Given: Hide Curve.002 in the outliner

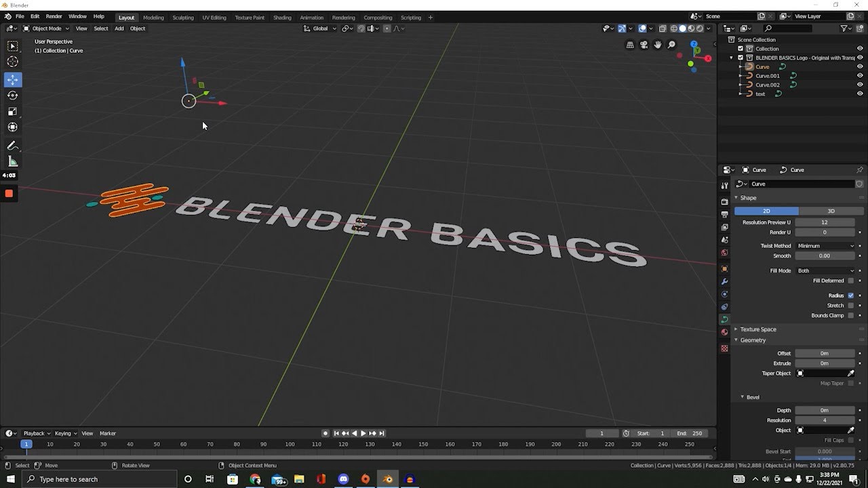Looking at the screenshot, I should [x=860, y=85].
